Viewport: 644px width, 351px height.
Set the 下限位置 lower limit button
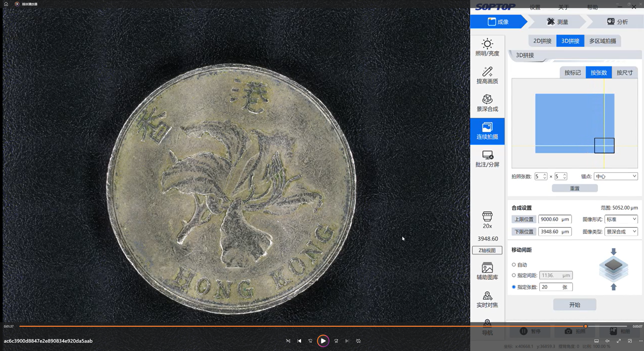[524, 232]
